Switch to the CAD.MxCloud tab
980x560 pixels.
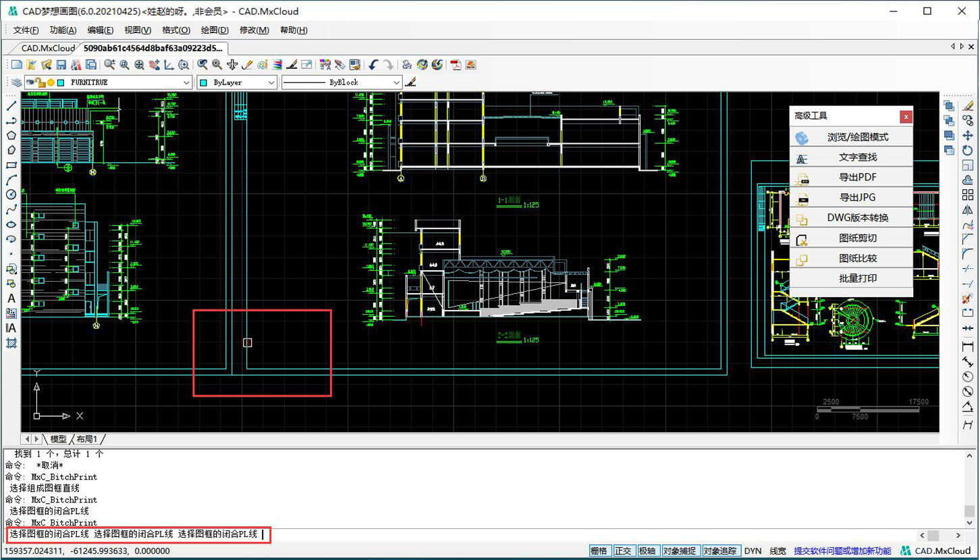pos(48,48)
